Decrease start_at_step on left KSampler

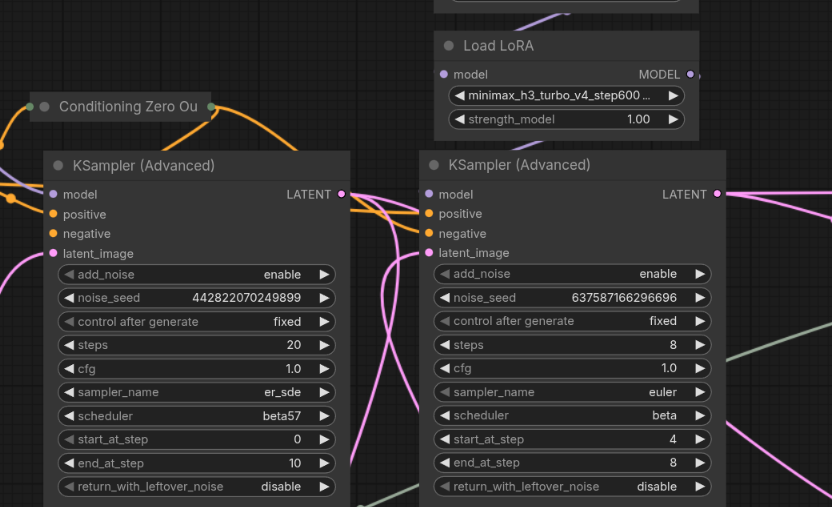[69, 439]
